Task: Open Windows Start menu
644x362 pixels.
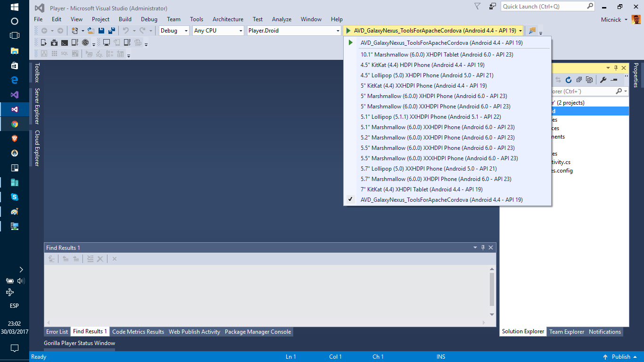Action: (x=14, y=7)
